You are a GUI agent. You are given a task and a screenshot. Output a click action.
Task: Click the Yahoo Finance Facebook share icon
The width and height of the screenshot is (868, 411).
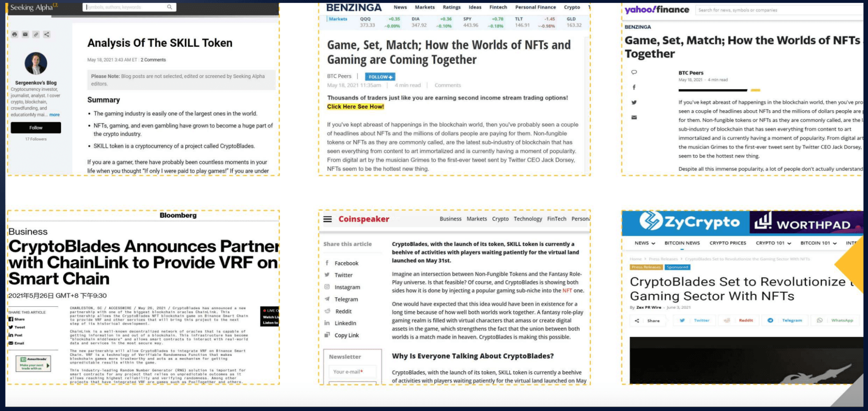click(634, 87)
